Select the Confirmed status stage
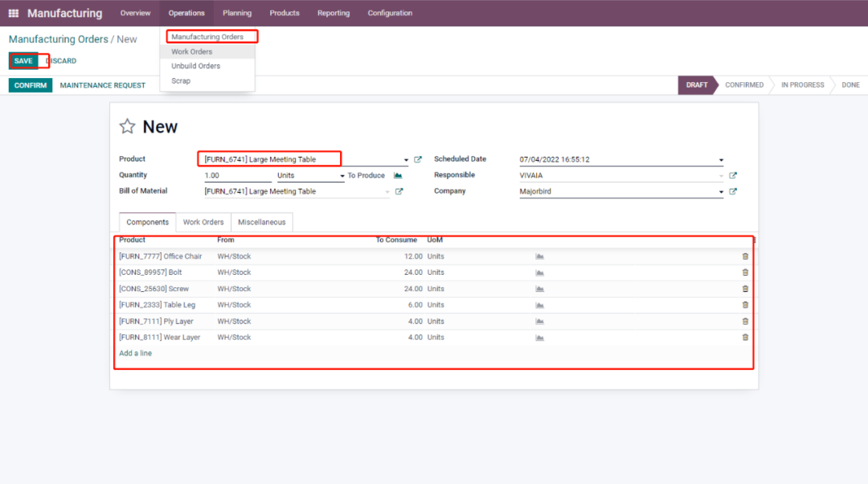 [744, 85]
